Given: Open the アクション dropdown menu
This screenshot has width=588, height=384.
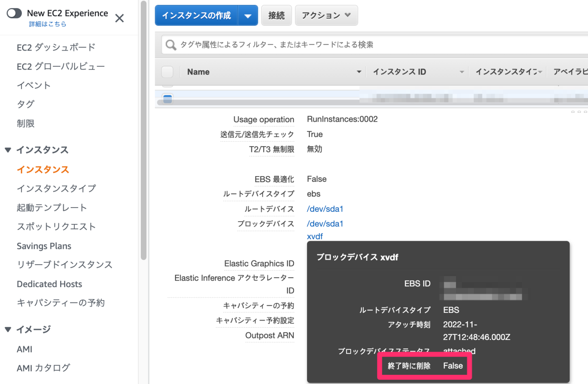Looking at the screenshot, I should [x=326, y=15].
